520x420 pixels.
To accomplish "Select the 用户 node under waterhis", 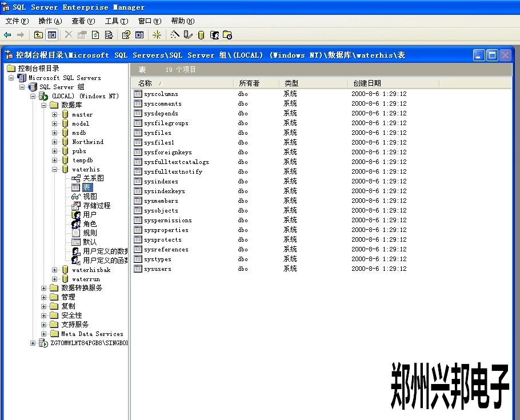I will (x=90, y=215).
